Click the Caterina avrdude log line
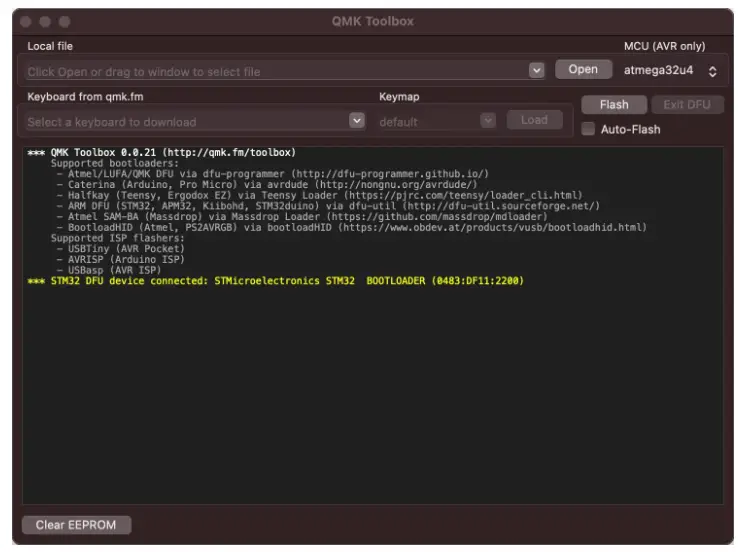738x552 pixels. 267,185
